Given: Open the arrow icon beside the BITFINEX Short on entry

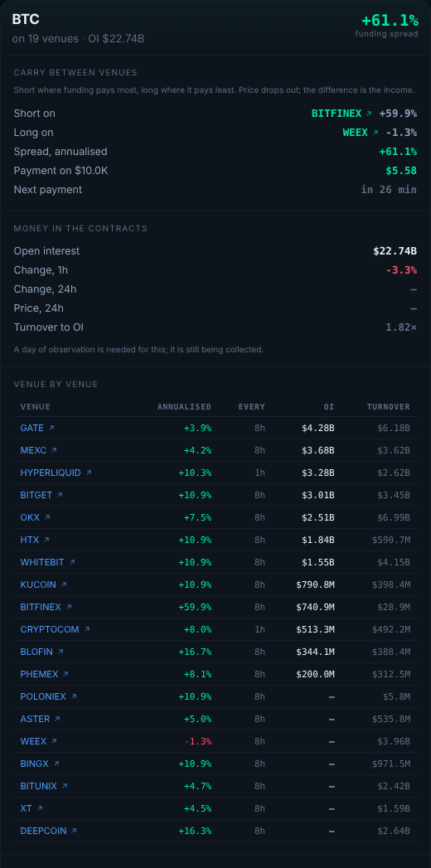Looking at the screenshot, I should pos(369,114).
